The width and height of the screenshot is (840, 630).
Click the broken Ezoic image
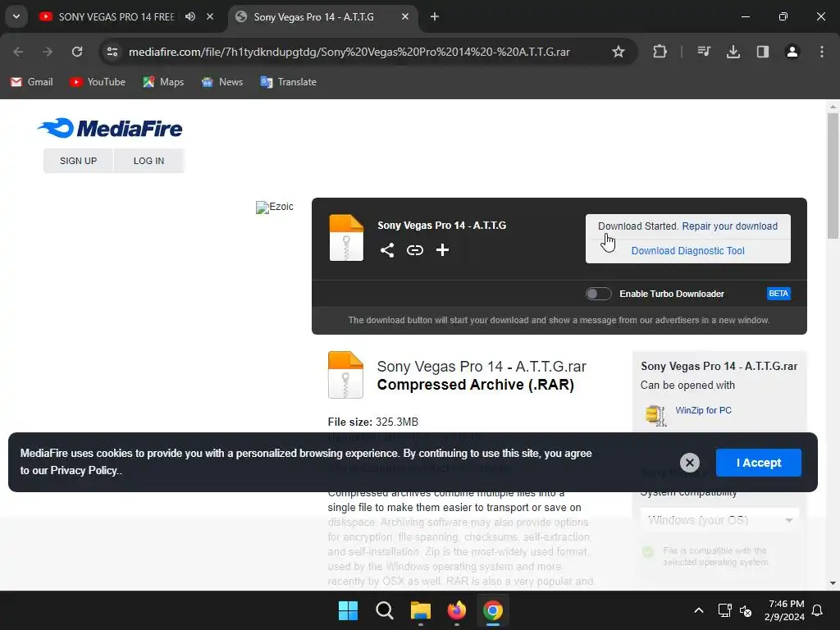274,207
